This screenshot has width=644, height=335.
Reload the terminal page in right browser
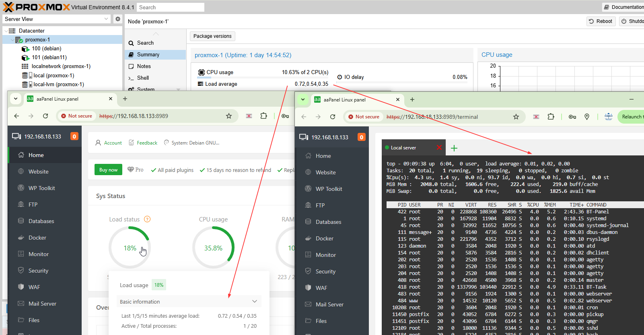pyautogui.click(x=333, y=117)
